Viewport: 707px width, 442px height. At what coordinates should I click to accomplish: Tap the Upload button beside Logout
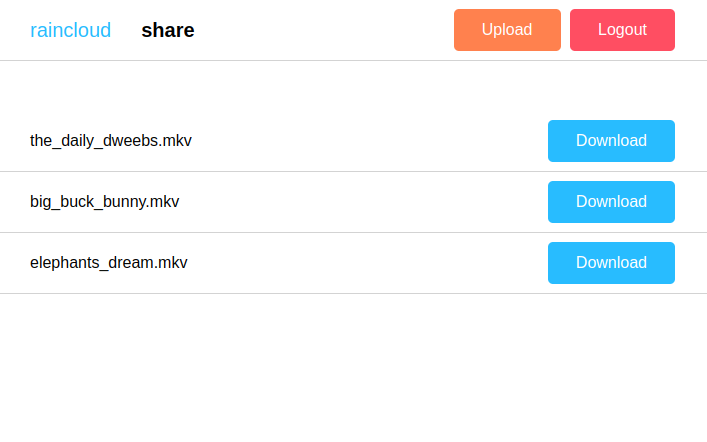pyautogui.click(x=507, y=30)
